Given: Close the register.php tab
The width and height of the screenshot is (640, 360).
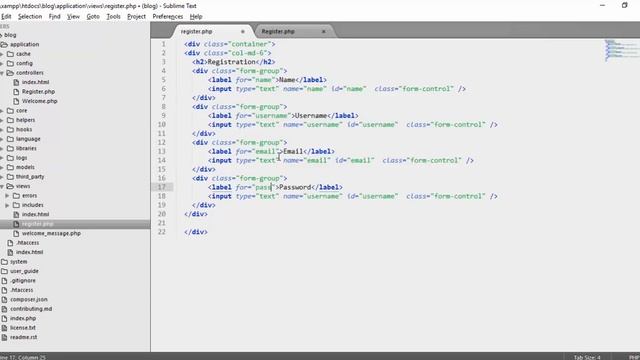Looking at the screenshot, I should (243, 31).
